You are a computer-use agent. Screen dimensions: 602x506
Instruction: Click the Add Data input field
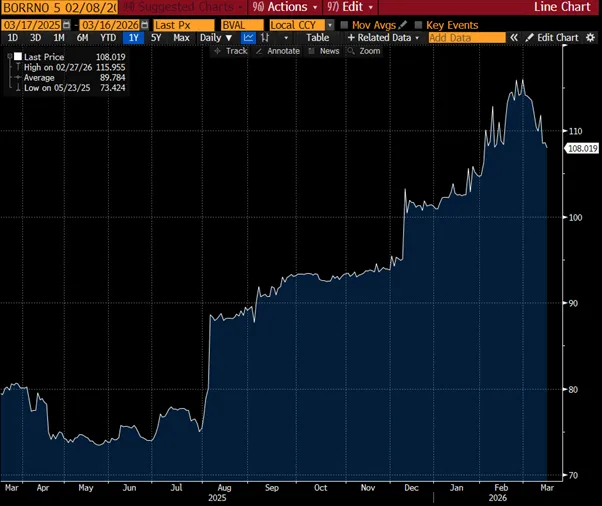(x=465, y=37)
